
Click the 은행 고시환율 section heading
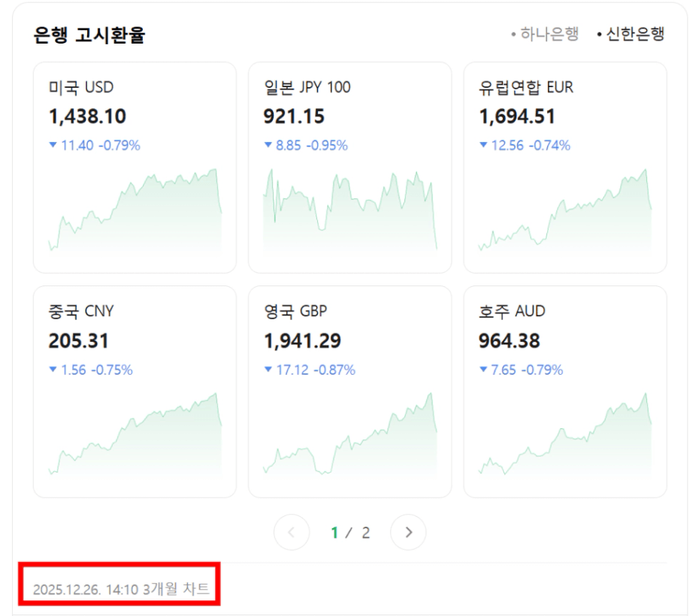(89, 35)
